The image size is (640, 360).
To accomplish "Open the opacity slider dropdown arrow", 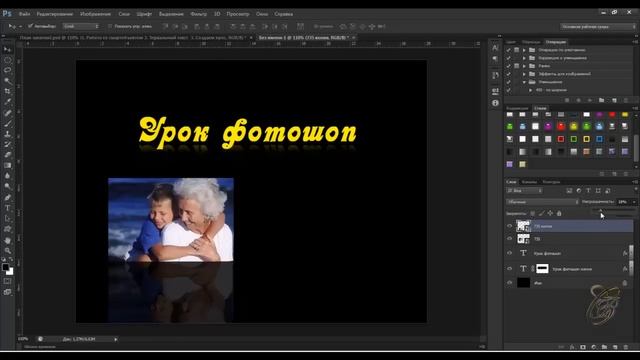I will pyautogui.click(x=634, y=202).
